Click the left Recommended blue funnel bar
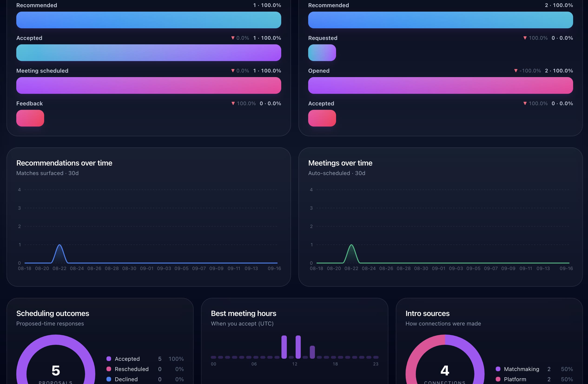Viewport: 588px width, 384px height. tap(149, 20)
